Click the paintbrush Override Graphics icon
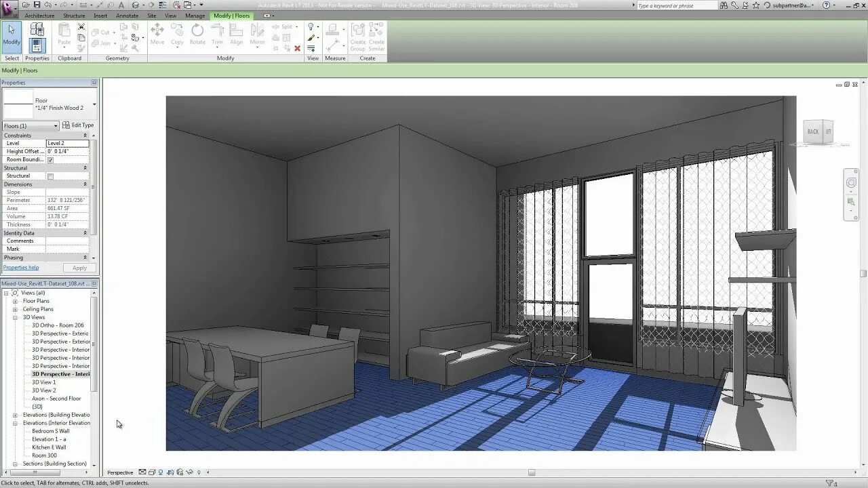Viewport: 868px width, 488px height. coord(311,38)
